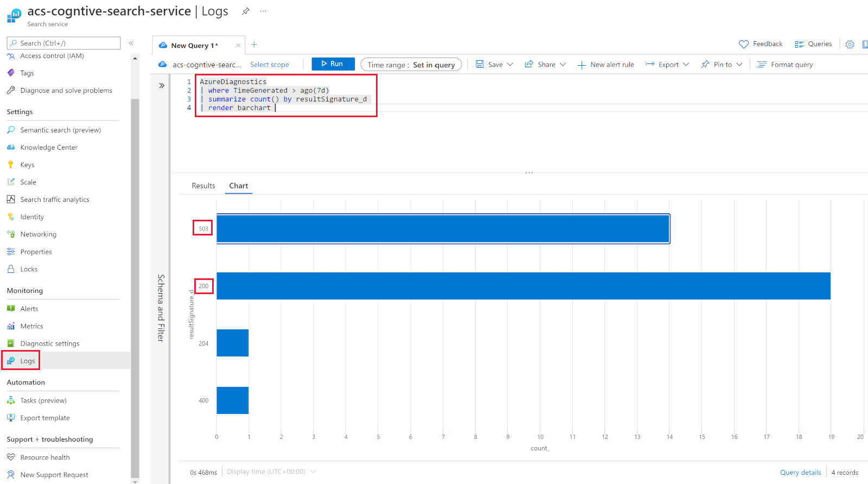Viewport: 868px width, 484px height.
Task: Open the Save dropdown
Action: pos(495,65)
